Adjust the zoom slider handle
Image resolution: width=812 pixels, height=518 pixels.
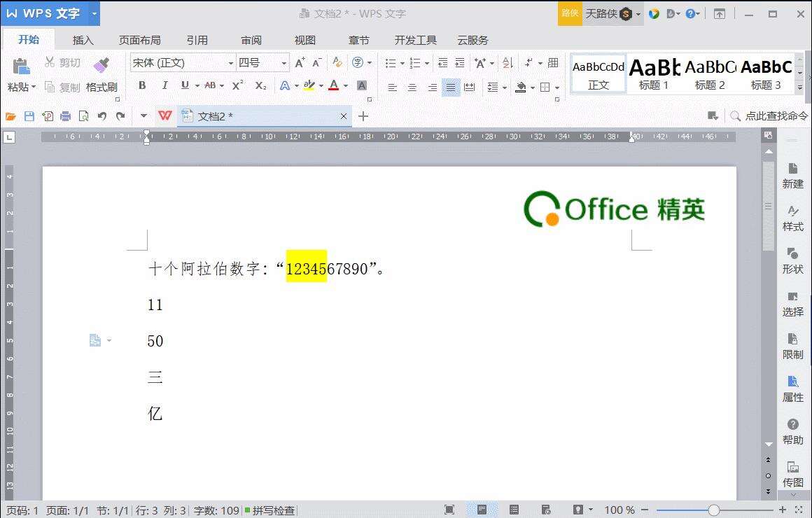pyautogui.click(x=713, y=510)
